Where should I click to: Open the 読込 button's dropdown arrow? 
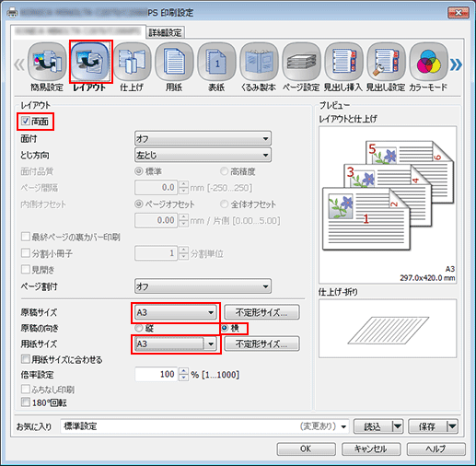398,426
